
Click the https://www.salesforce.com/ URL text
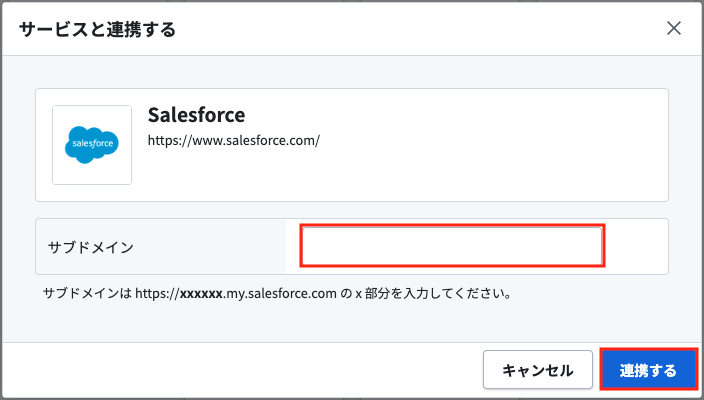point(233,140)
